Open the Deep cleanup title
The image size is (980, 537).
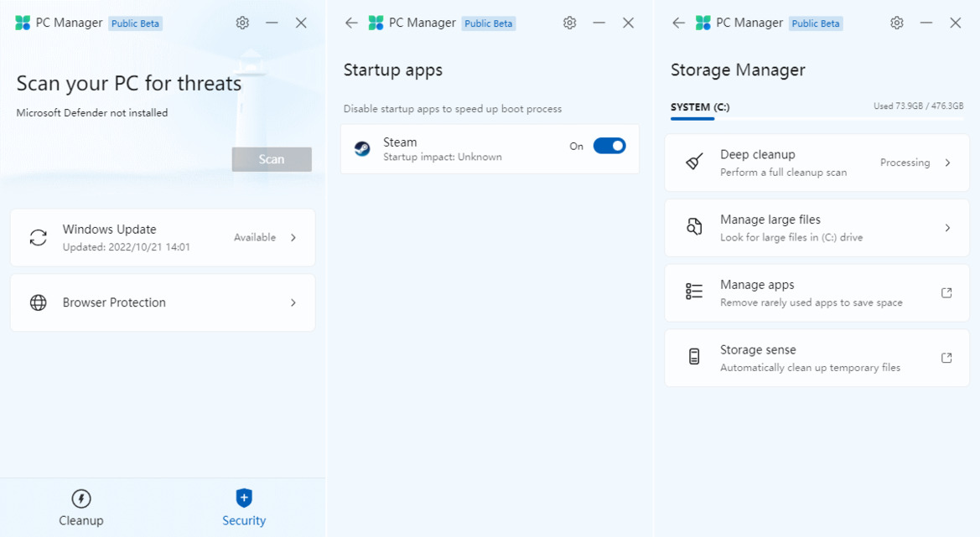pos(758,154)
